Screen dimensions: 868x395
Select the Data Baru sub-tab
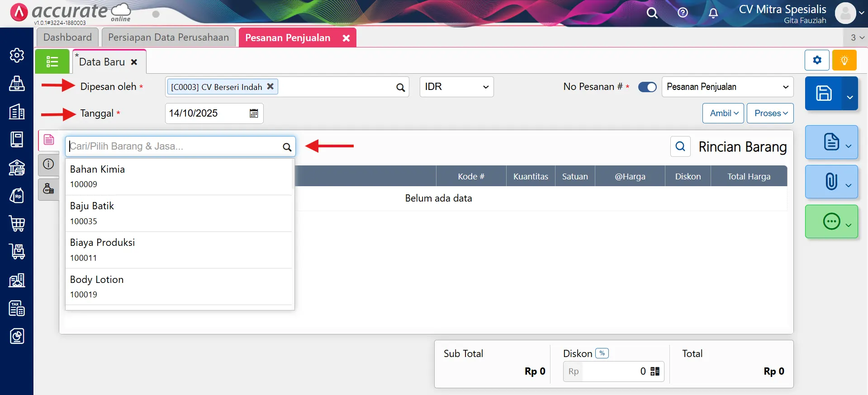click(x=102, y=62)
